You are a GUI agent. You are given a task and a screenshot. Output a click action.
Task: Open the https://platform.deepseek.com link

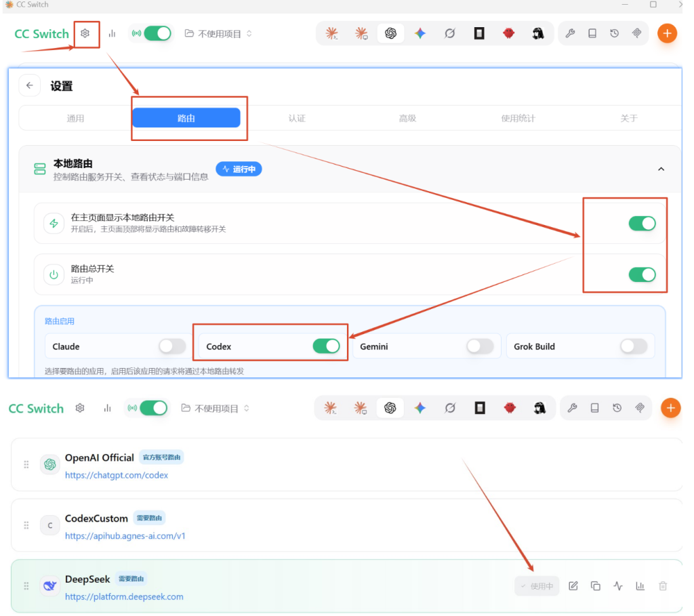(124, 596)
